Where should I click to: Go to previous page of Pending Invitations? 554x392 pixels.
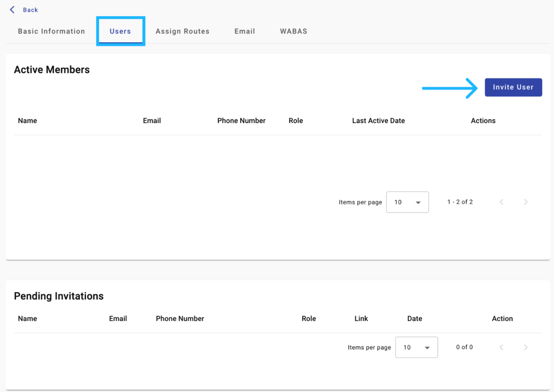[x=502, y=347]
